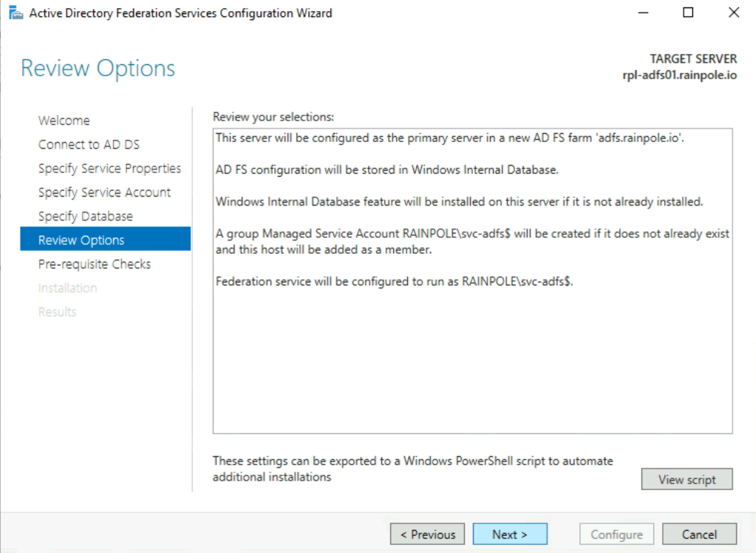The height and width of the screenshot is (553, 756).
Task: Click the Previous button
Action: [x=427, y=534]
